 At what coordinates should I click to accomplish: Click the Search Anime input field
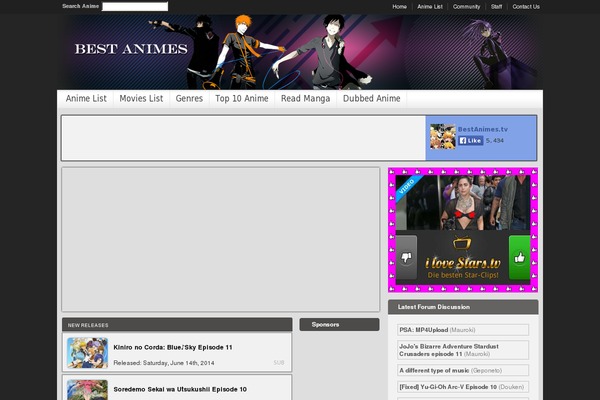[135, 6]
